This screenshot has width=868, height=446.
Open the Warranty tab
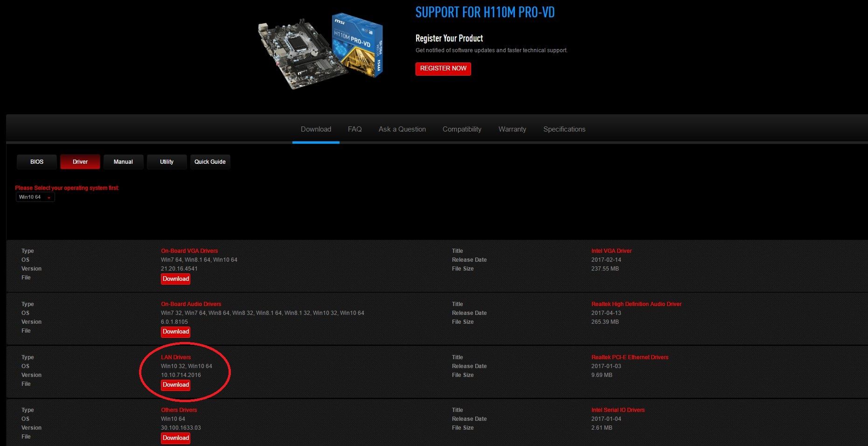pos(512,129)
